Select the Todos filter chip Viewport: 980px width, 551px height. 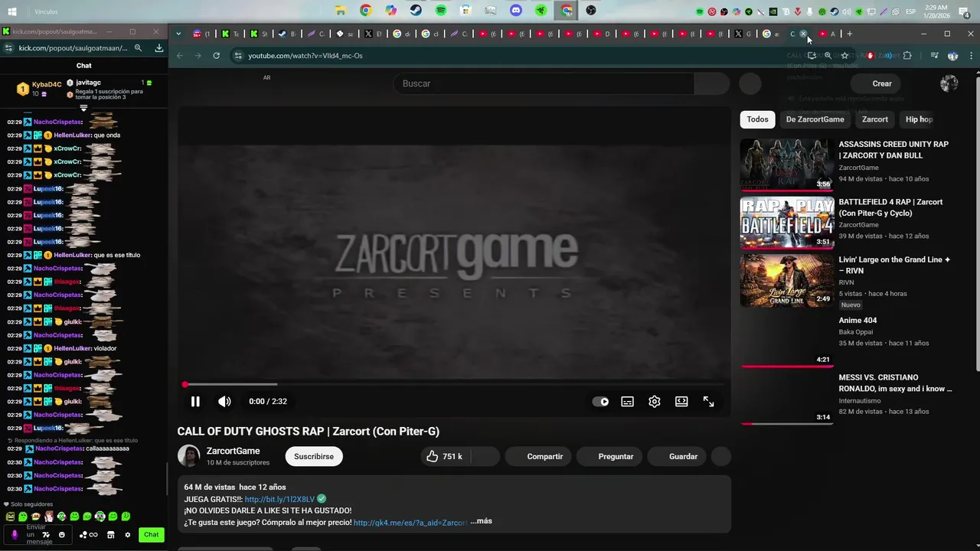coord(757,119)
